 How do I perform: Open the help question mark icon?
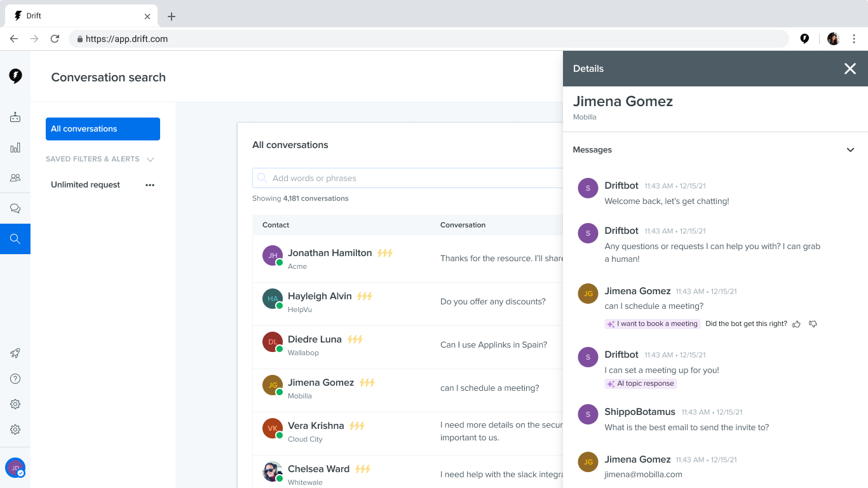pos(15,379)
